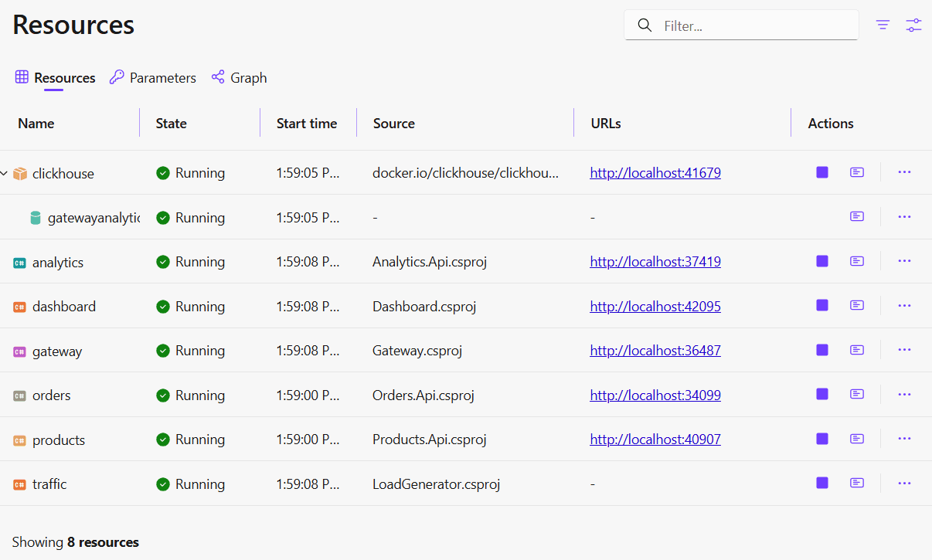Screen dimensions: 932x560
Task: Select the products resource name
Action: pos(59,440)
